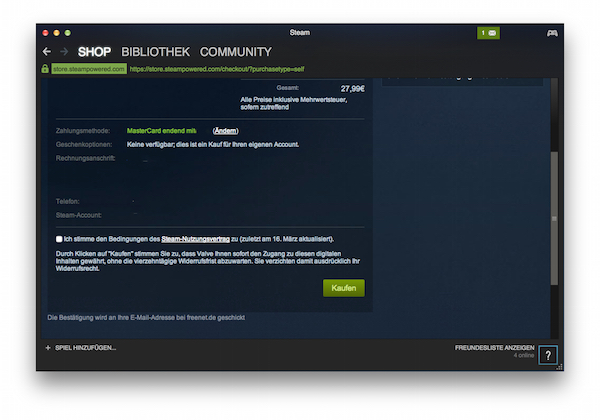Click the freenet.de confirmation email notice
The height and width of the screenshot is (420, 600).
[x=146, y=317]
